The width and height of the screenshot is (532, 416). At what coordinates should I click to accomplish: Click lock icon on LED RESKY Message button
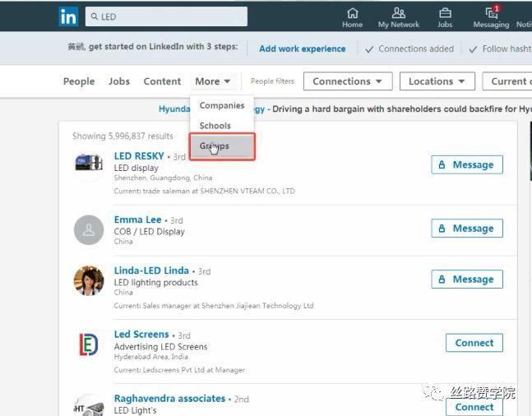(442, 165)
